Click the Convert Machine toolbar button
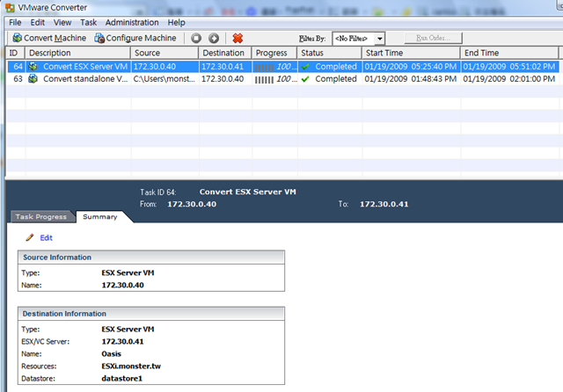563x392 pixels. [x=49, y=38]
